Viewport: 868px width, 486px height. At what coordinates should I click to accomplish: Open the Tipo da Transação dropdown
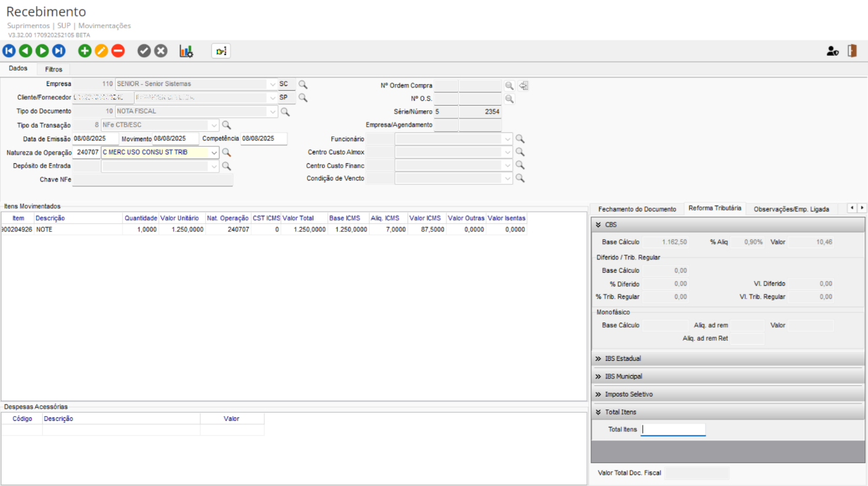214,125
